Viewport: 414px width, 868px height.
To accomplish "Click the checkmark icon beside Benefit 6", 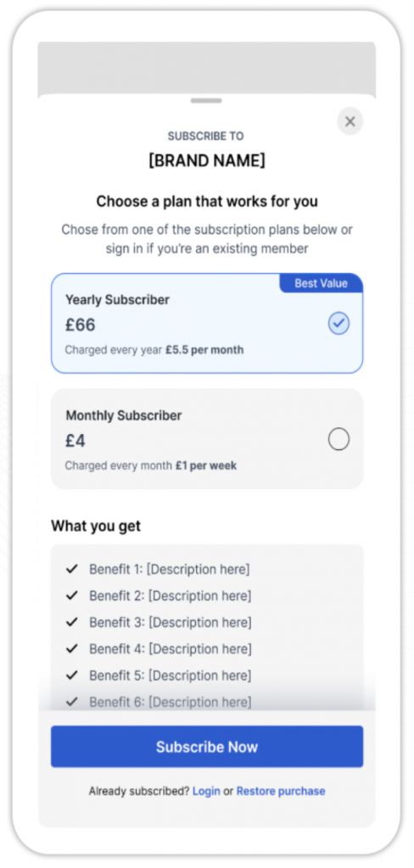I will [71, 701].
